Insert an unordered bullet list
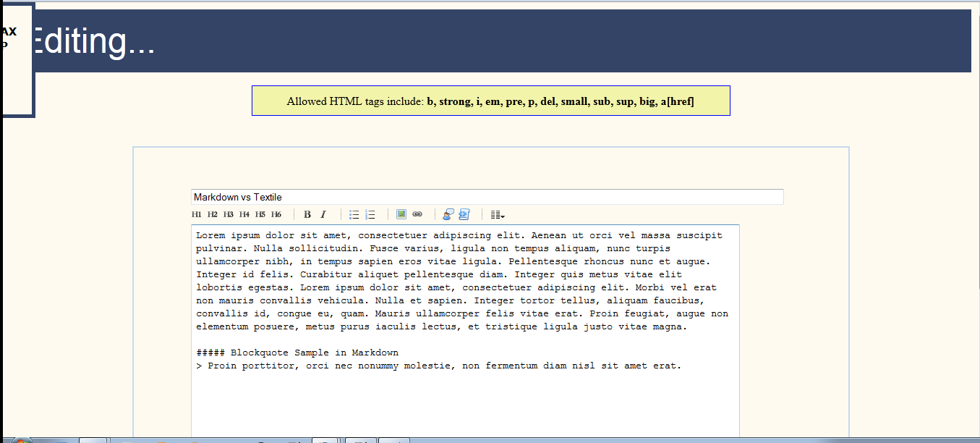 tap(354, 214)
